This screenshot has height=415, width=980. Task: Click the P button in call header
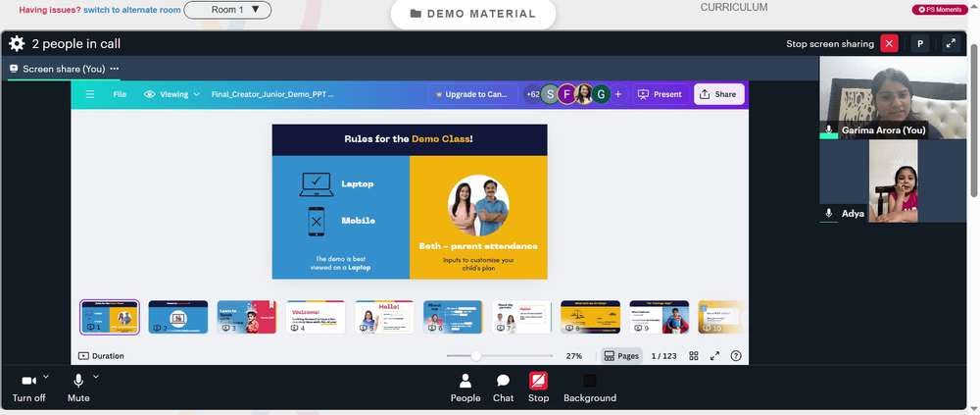920,44
